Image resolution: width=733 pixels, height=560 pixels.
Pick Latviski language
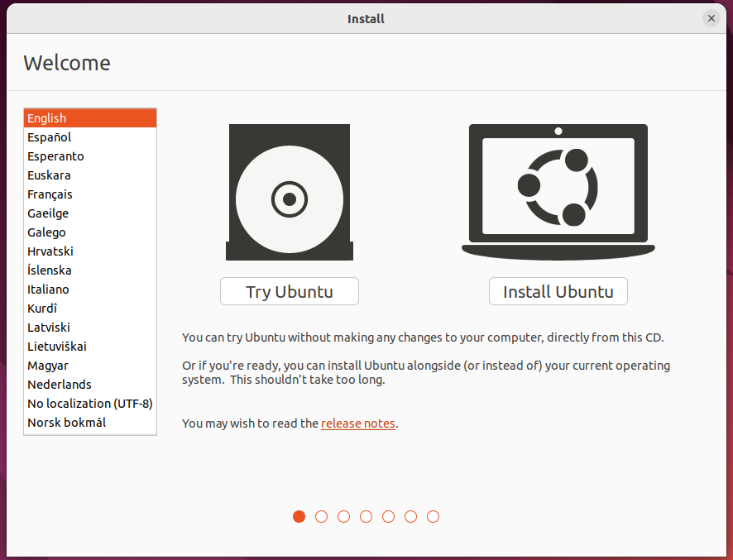click(90, 328)
